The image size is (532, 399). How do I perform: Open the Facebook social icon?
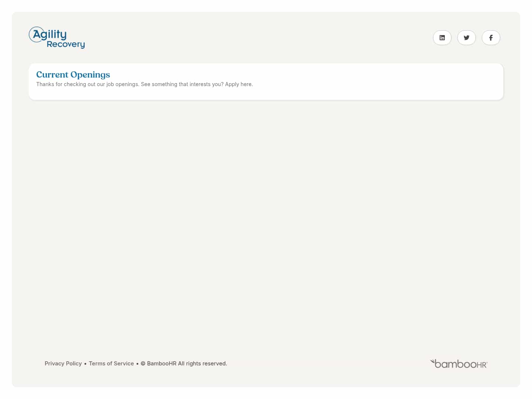(x=491, y=38)
